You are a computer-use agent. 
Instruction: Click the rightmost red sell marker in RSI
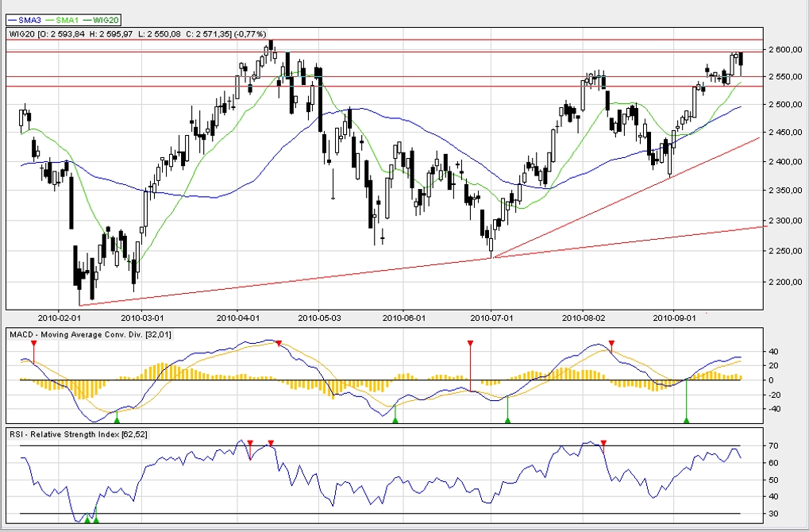tap(603, 443)
